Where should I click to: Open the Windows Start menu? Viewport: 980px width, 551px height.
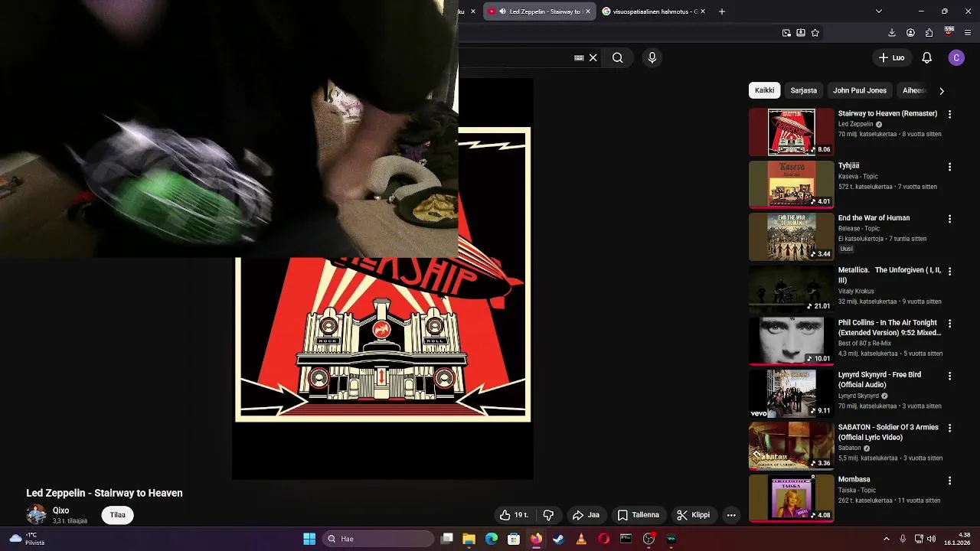[x=309, y=539]
